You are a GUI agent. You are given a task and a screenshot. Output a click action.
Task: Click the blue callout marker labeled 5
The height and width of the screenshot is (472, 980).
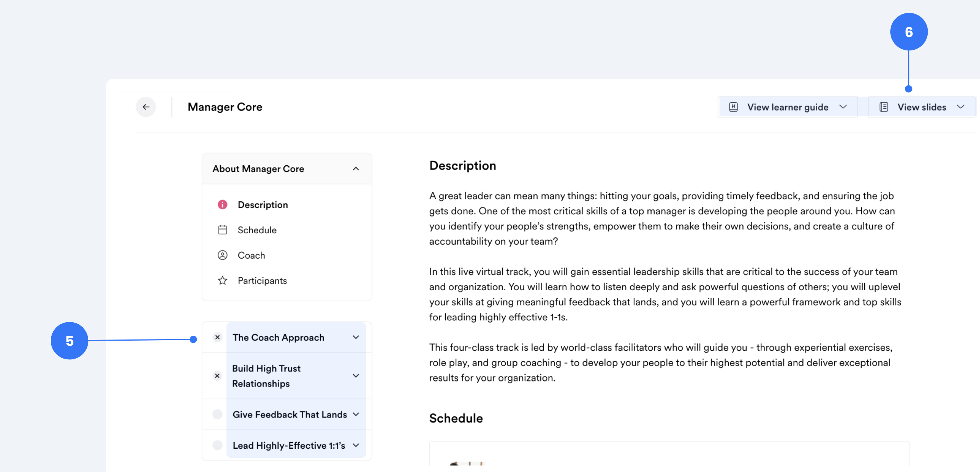point(70,341)
